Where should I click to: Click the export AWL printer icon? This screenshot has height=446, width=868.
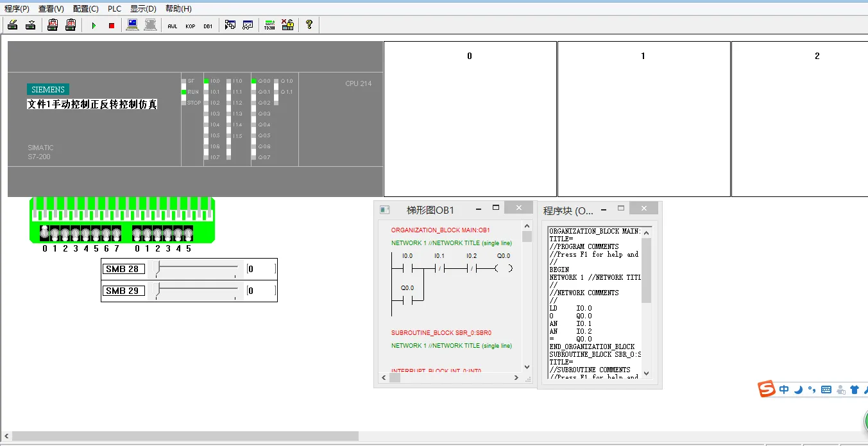point(53,25)
